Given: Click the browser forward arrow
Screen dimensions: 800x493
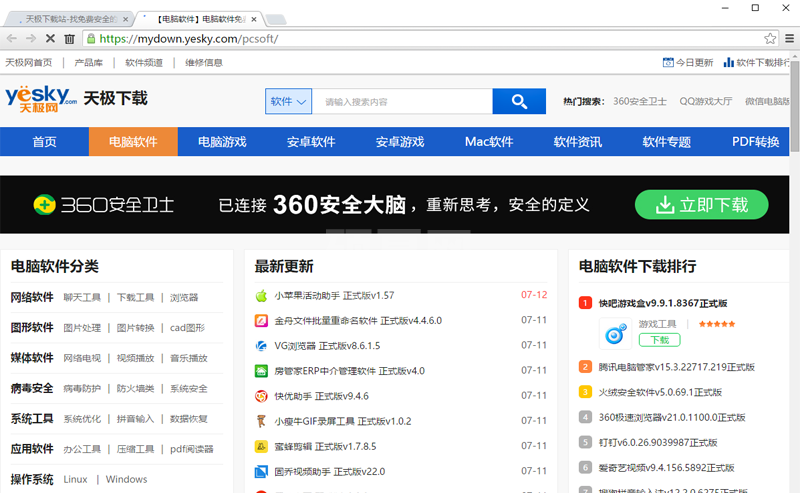Looking at the screenshot, I should coord(31,39).
